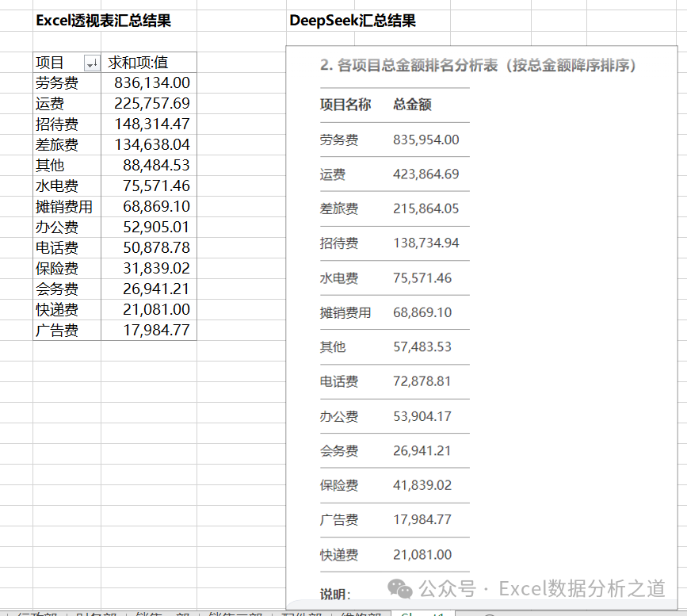Select pivot value 75,571.46 in Excel table
This screenshot has width=687, height=616.
(149, 186)
